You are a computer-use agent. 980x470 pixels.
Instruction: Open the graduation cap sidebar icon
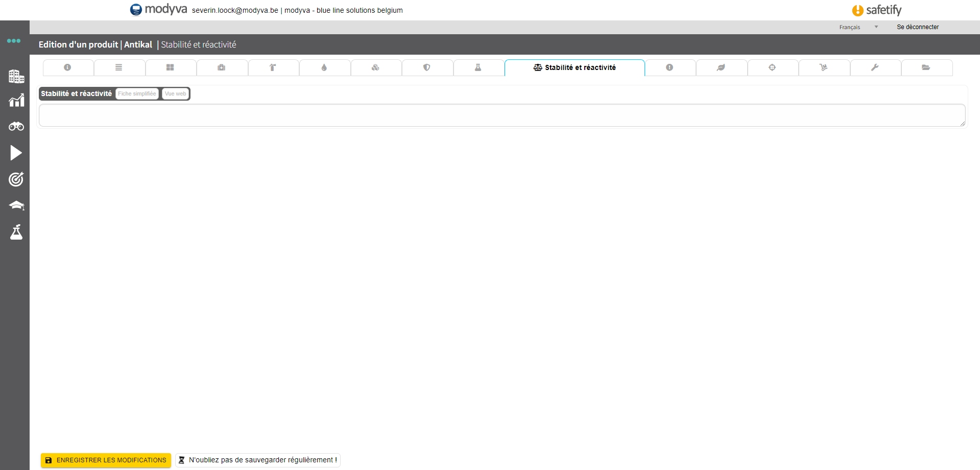[x=16, y=205]
